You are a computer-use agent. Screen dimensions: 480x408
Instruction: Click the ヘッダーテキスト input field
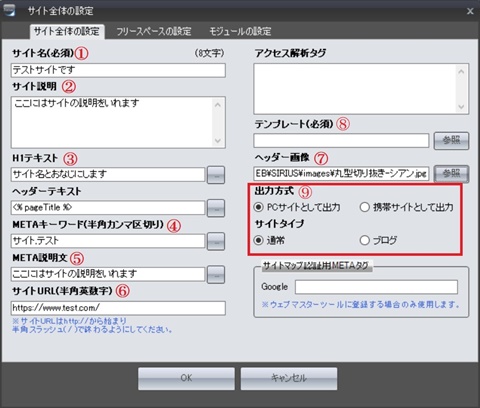point(108,208)
